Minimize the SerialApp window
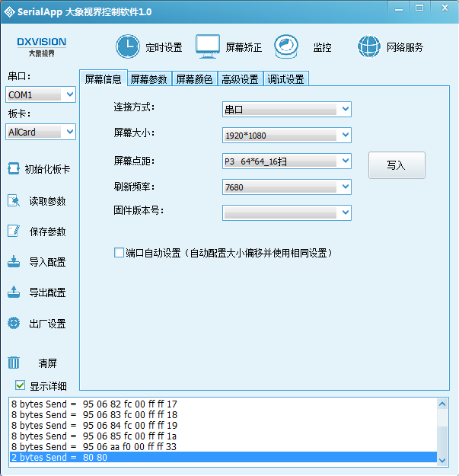This screenshot has height=476, width=459. 399,8
